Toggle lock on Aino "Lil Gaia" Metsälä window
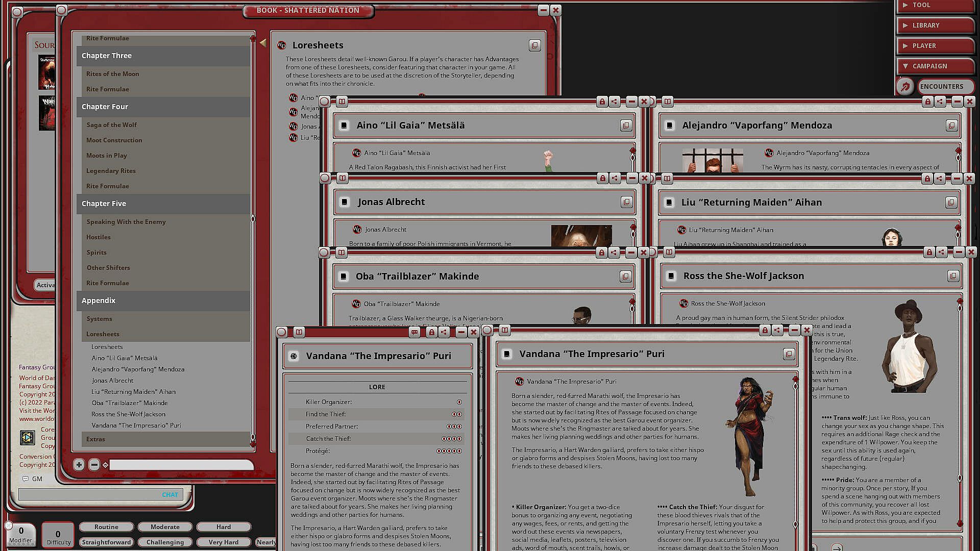This screenshot has width=980, height=551. [x=602, y=102]
